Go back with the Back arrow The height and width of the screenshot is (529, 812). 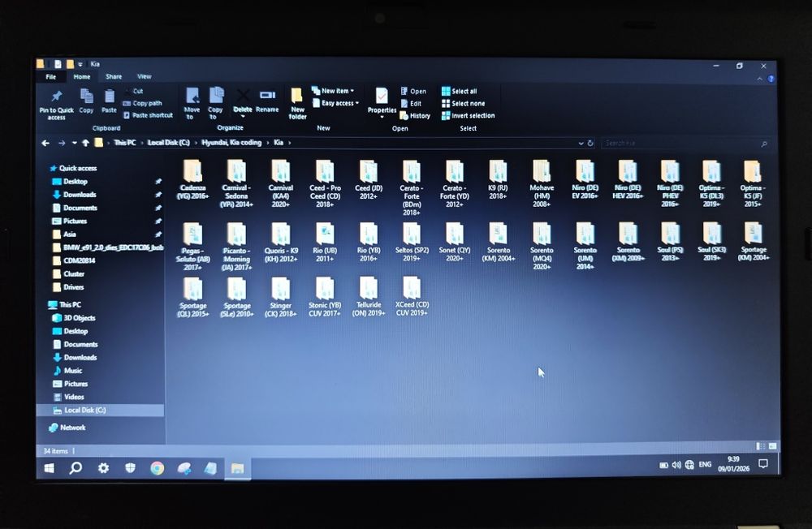(45, 143)
